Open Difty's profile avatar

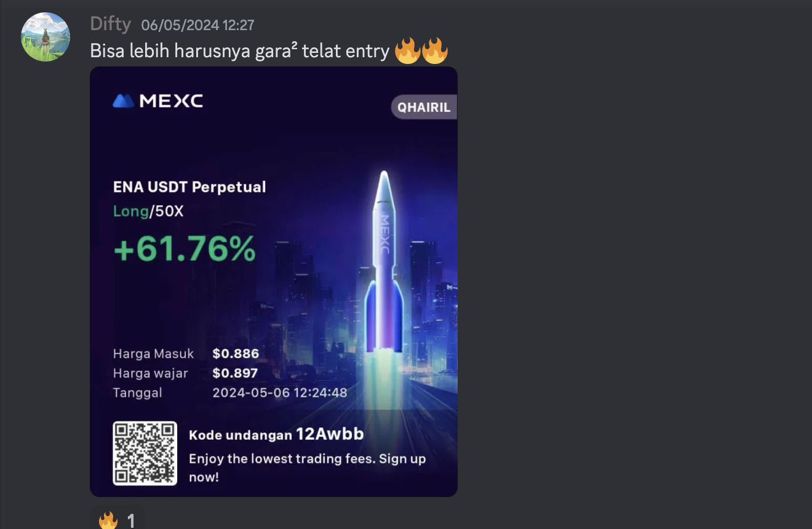(46, 37)
